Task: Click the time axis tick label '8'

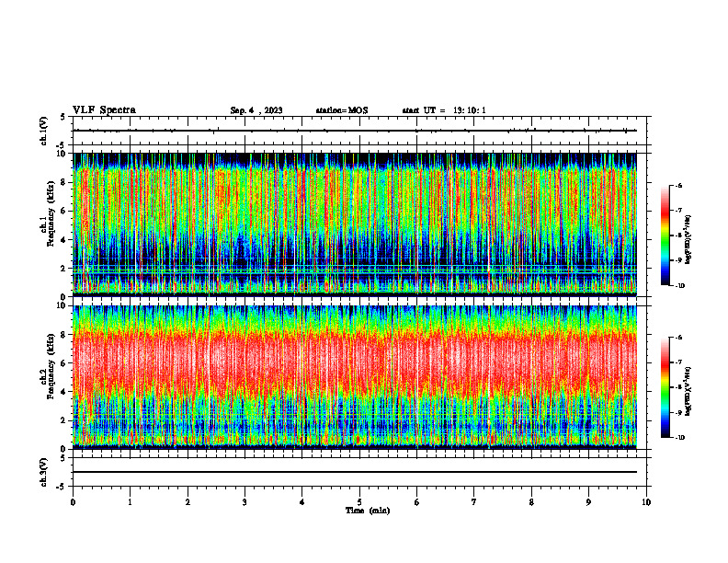Action: [531, 502]
